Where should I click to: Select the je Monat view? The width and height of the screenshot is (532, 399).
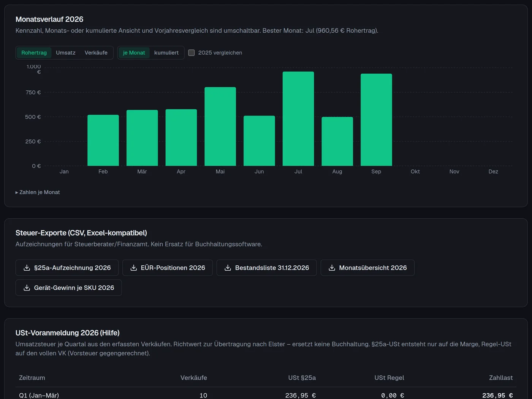tap(134, 53)
